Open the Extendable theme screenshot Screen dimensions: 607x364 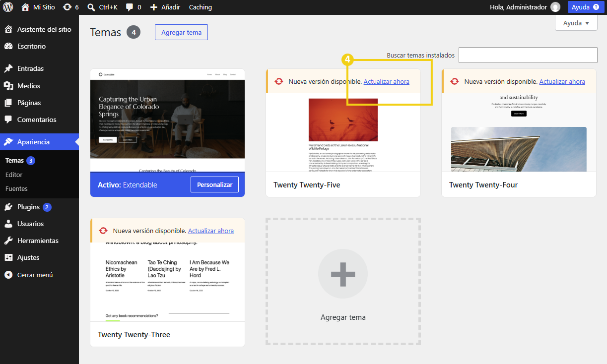click(168, 121)
